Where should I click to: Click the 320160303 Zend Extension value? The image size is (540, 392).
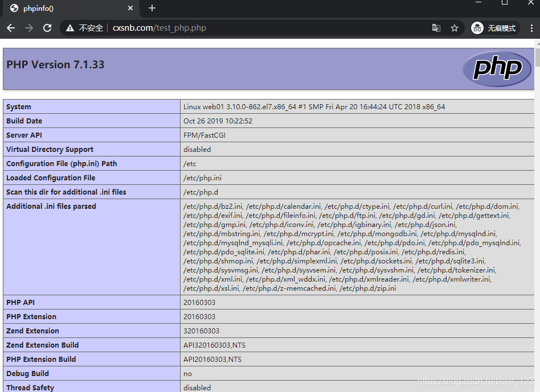201,331
